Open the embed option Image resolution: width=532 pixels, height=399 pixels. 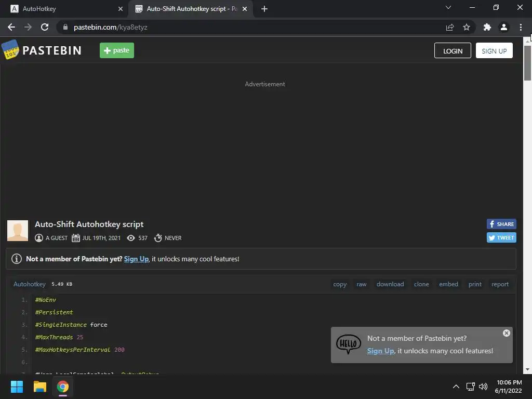click(448, 284)
